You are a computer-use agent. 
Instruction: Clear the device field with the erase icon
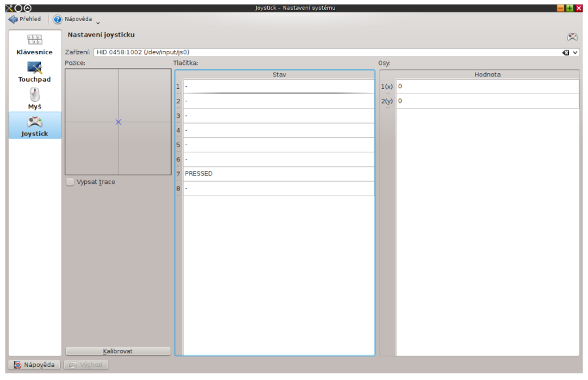[566, 52]
